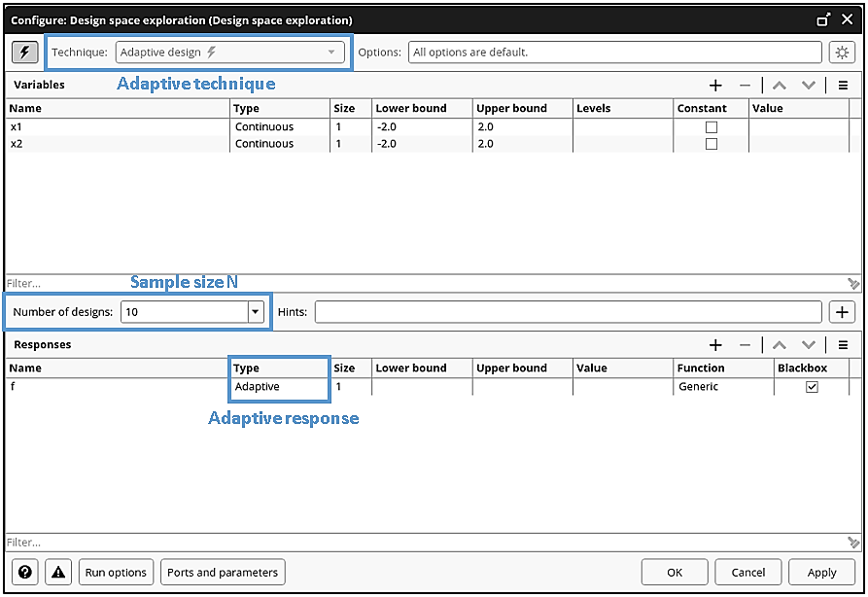Screen dimensions: 868x597
Task: Click the Lower bound cell of x1
Action: point(423,126)
